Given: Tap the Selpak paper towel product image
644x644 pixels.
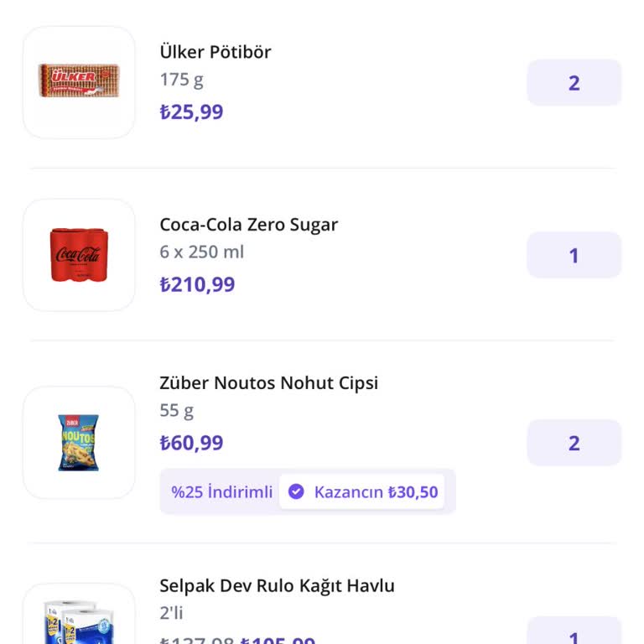Looking at the screenshot, I should click(x=79, y=619).
